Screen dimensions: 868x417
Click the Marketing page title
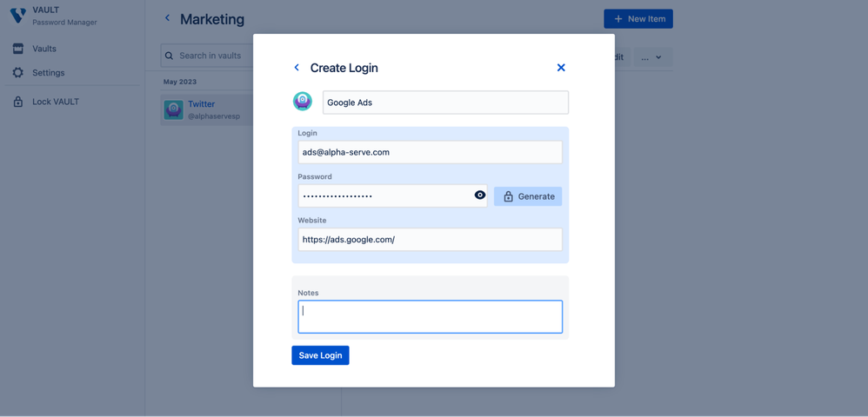pyautogui.click(x=212, y=19)
